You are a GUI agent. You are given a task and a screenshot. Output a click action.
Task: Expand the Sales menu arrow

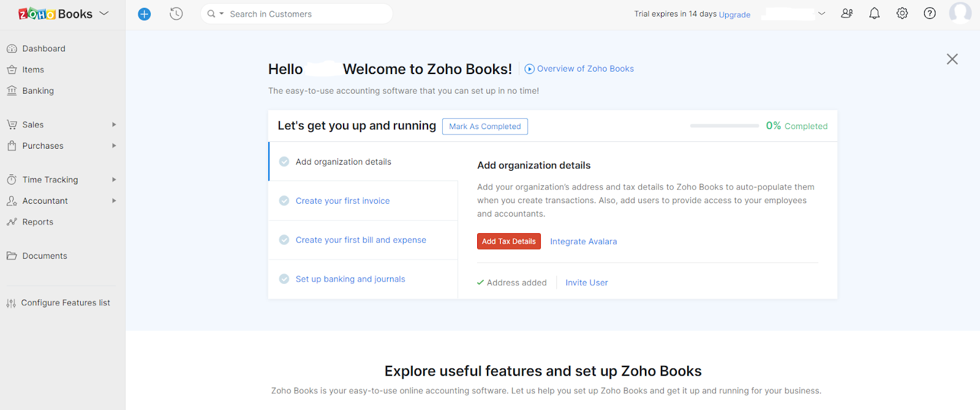114,125
